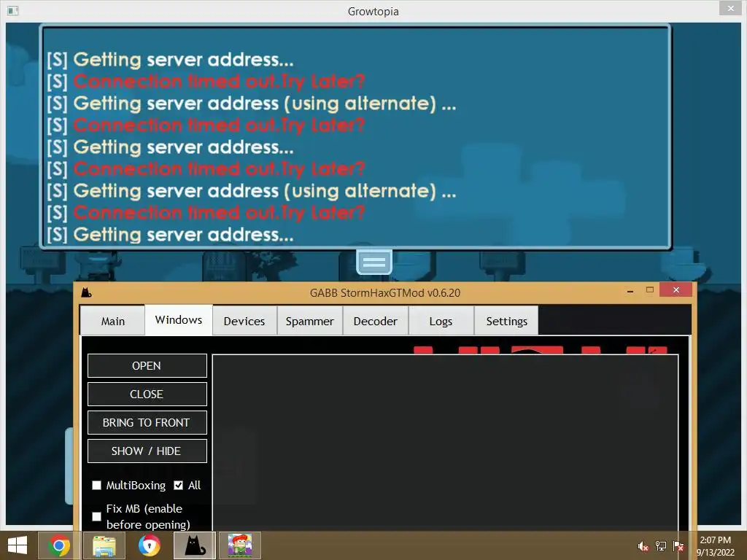This screenshot has width=747, height=560.
Task: Open File Explorer from taskbar
Action: coord(104,545)
